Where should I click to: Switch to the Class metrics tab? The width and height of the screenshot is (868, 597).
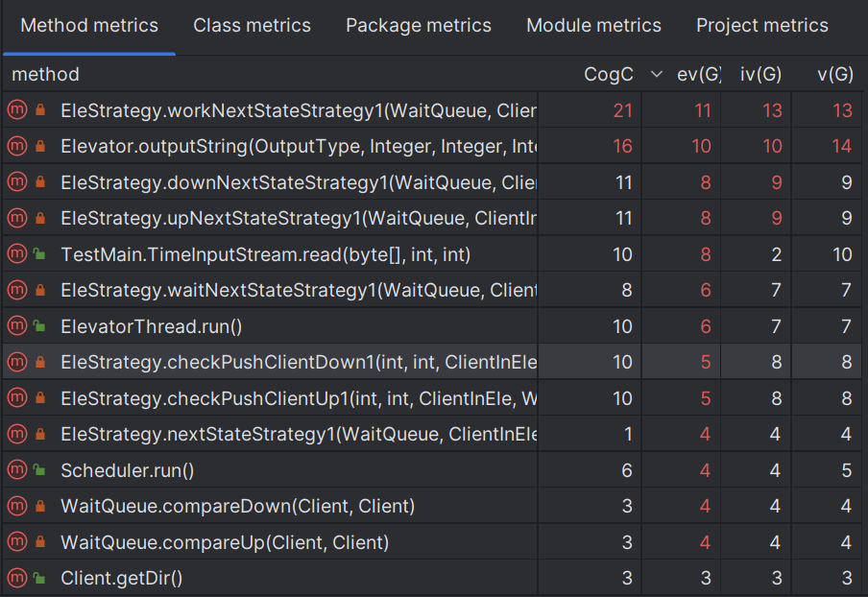coord(252,26)
